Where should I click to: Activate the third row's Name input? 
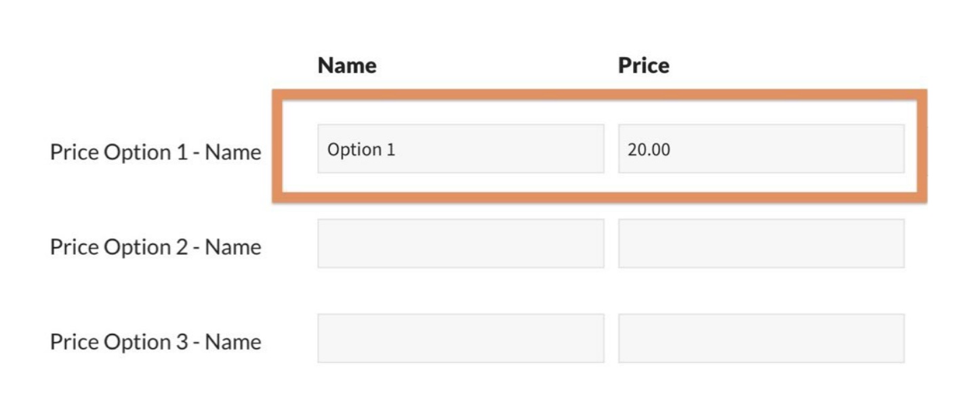(460, 339)
